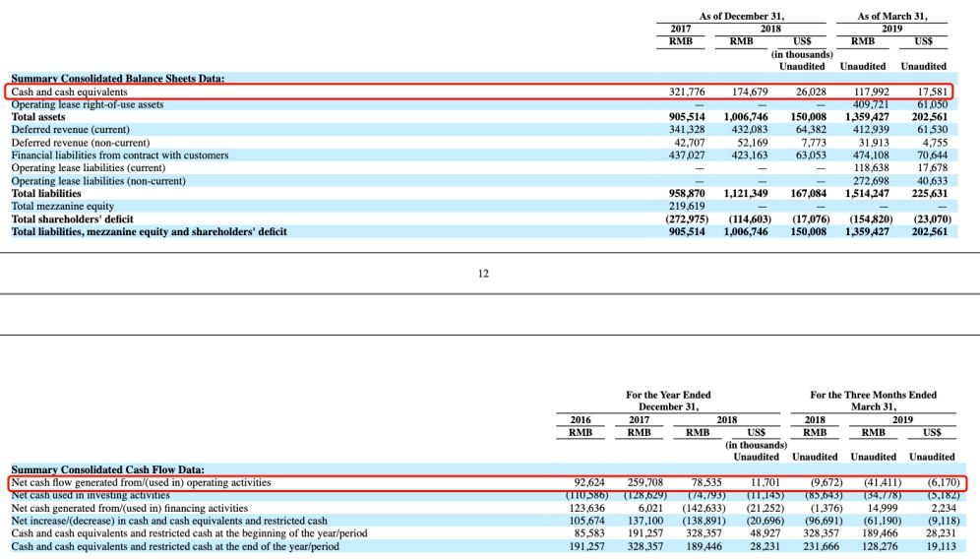Screen dimensions: 980x559
Task: Click 'Financial liabilities from contract with customers' label
Action: point(120,155)
